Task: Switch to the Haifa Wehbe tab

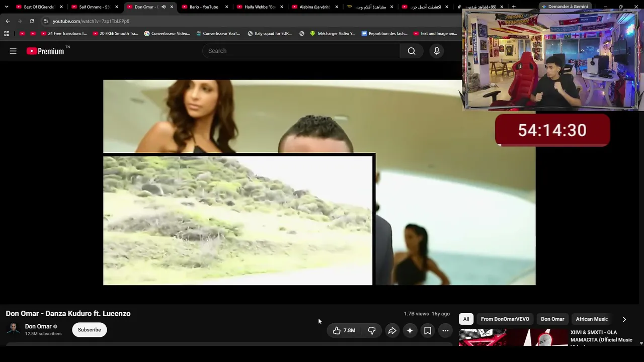Action: pos(260,7)
